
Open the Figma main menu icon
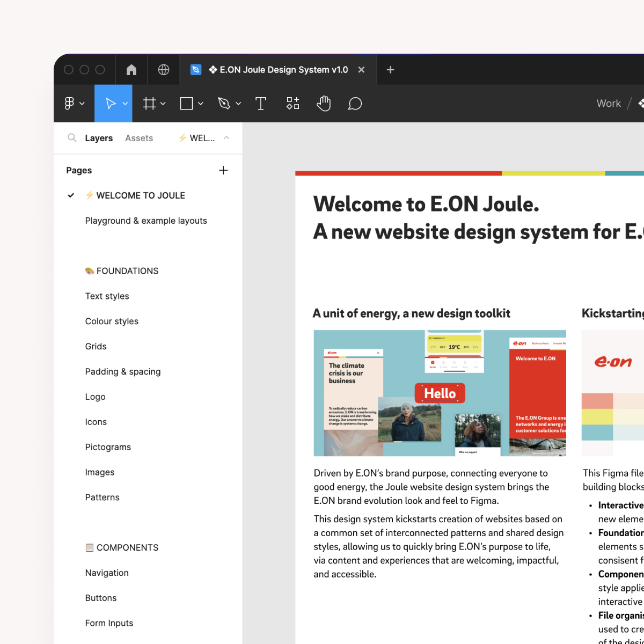tap(70, 104)
